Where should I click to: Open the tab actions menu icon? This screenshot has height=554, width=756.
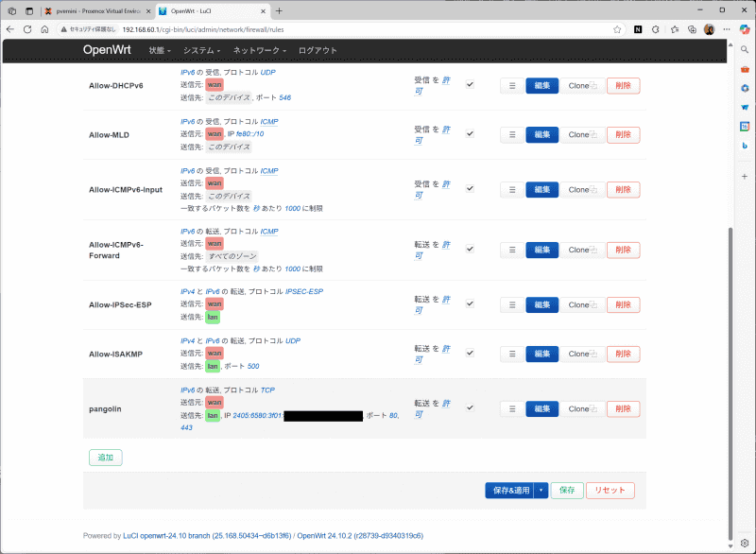(x=29, y=10)
